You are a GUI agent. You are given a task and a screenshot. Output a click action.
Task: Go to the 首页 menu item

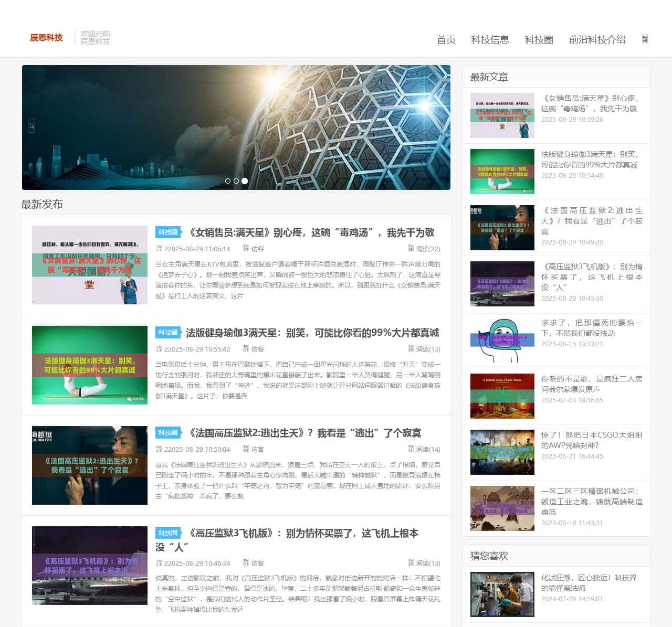446,40
